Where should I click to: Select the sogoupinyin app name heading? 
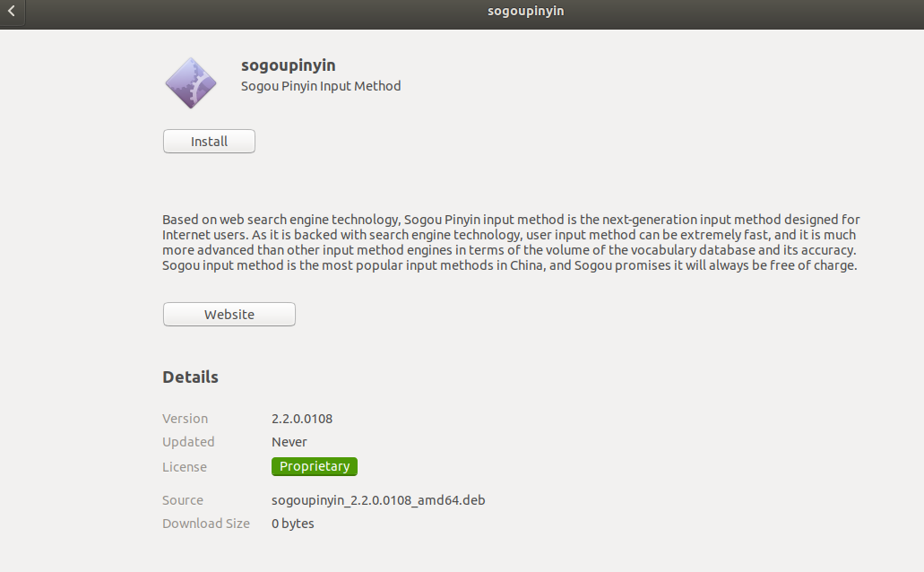(289, 65)
